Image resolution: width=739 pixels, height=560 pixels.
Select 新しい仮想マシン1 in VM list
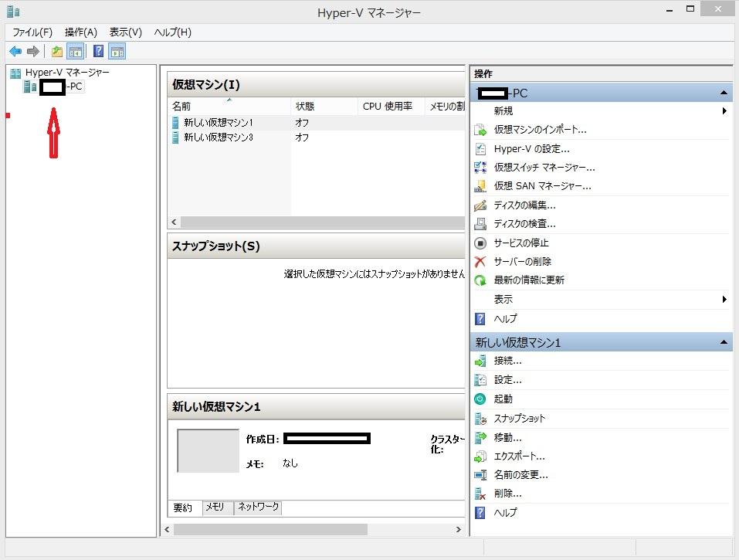219,123
